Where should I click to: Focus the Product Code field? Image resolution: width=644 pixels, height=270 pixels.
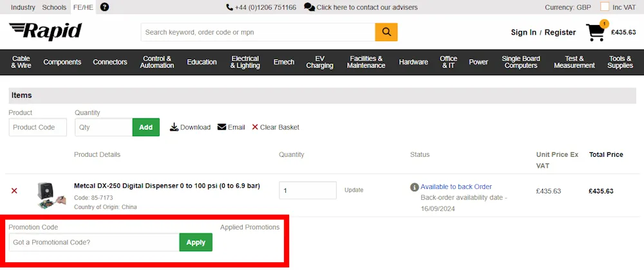pos(38,127)
